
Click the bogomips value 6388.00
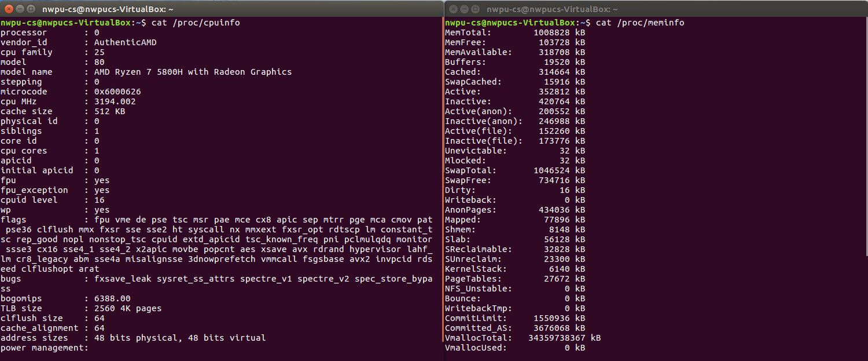tap(112, 298)
